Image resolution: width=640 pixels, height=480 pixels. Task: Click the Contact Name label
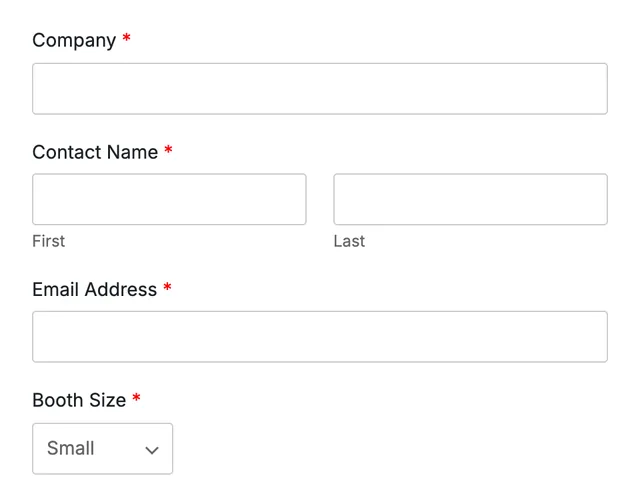pos(95,152)
